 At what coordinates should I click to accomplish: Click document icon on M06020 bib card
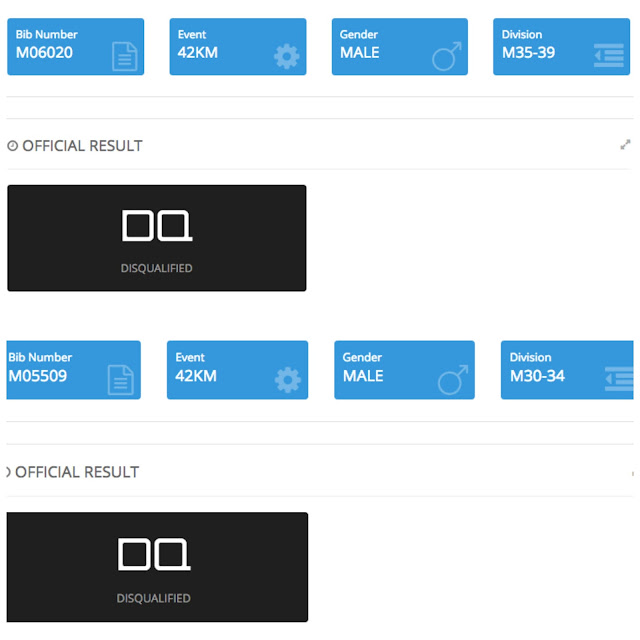124,57
